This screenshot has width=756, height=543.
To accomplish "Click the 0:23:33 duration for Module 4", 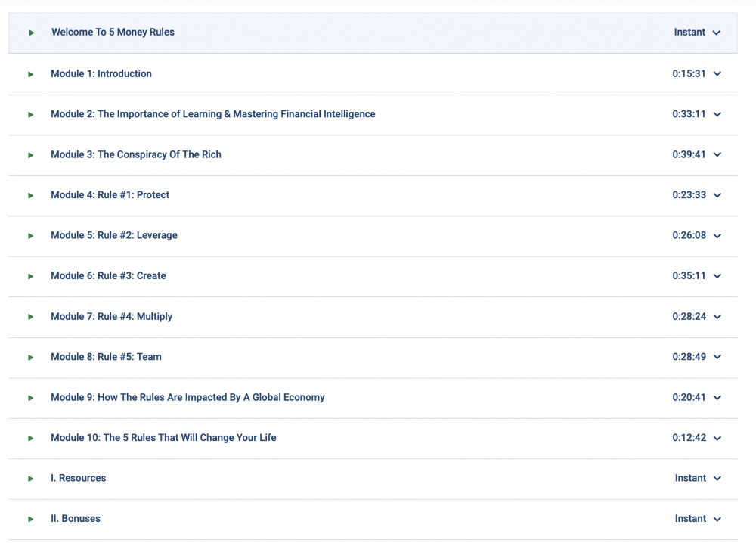I will (689, 195).
